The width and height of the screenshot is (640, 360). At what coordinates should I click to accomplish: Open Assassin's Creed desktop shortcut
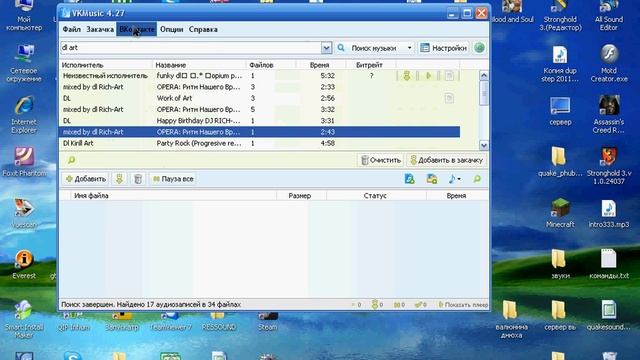[x=609, y=114]
